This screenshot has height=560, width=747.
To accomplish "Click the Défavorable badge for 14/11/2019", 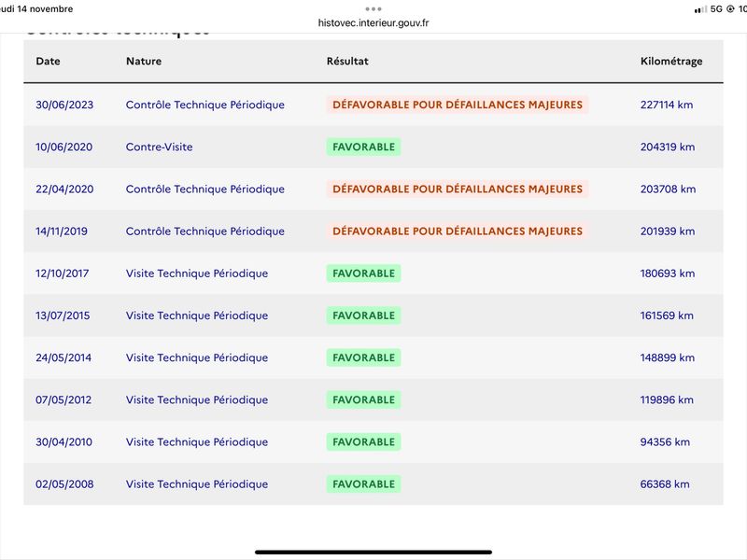I will tap(458, 231).
